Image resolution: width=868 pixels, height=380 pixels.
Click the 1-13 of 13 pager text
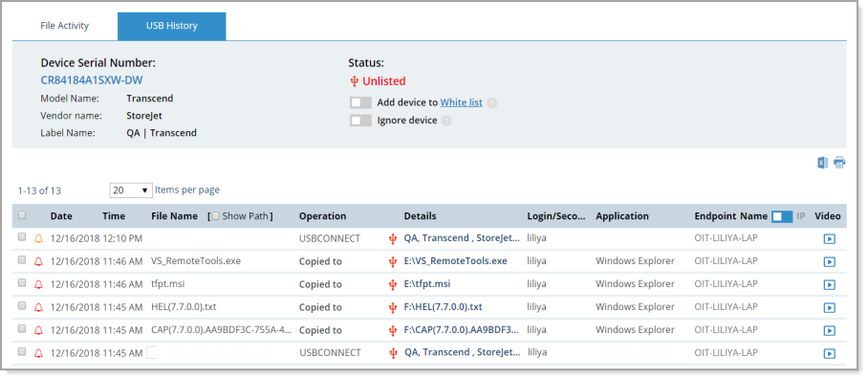tap(39, 191)
